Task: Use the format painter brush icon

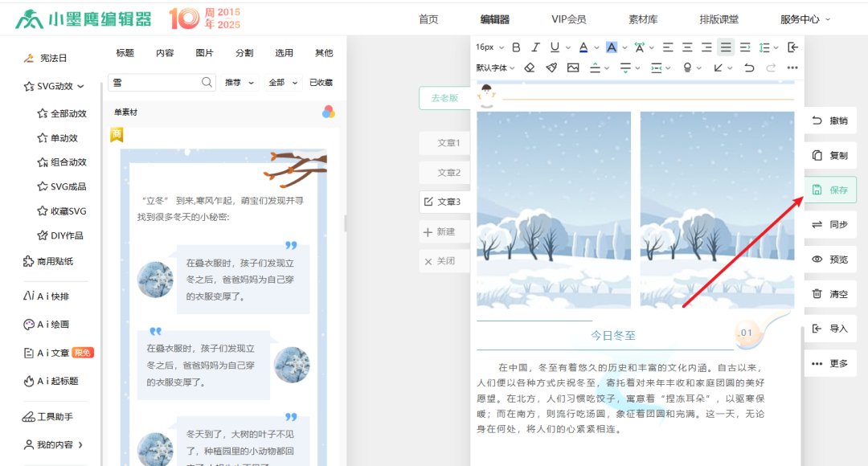Action: (552, 67)
